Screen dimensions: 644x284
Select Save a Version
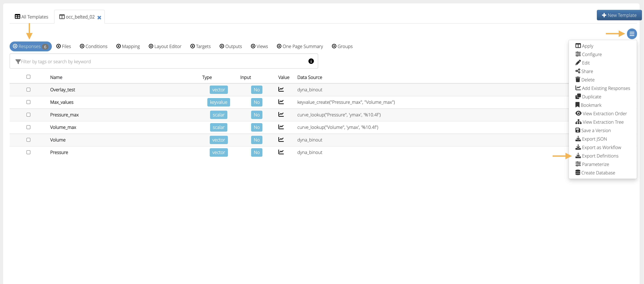click(x=593, y=130)
